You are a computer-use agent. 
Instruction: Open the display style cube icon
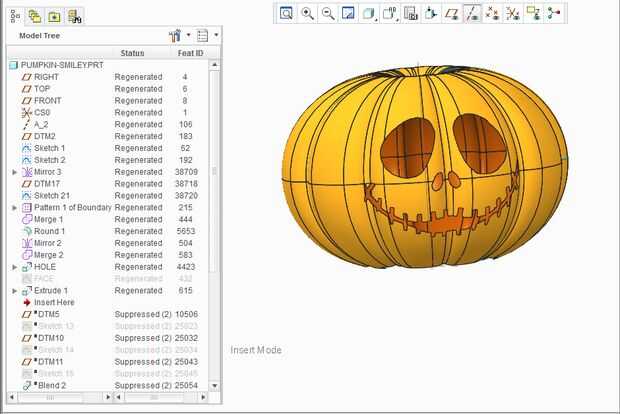369,13
